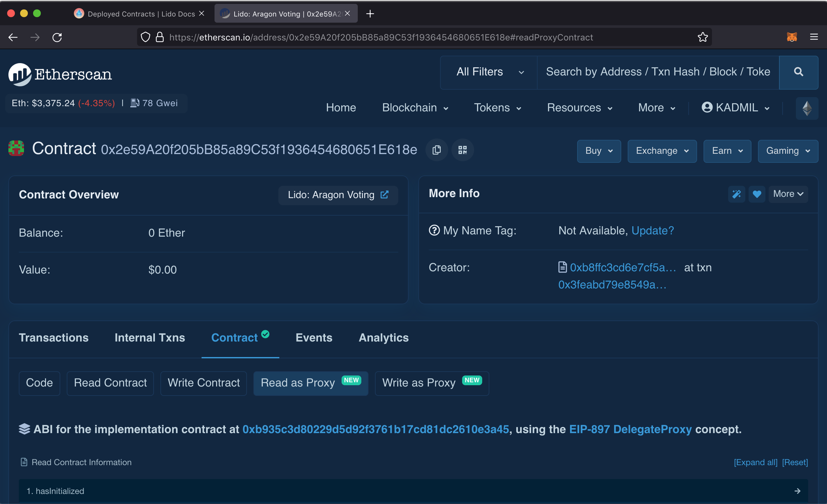
Task: Expand the Blockchain nav menu
Action: point(415,108)
